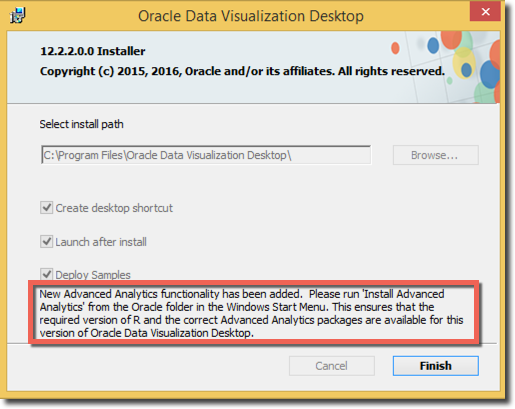Toggle the Deploy Samples checkbox
Viewport: 515px width, 409px height.
pos(47,274)
